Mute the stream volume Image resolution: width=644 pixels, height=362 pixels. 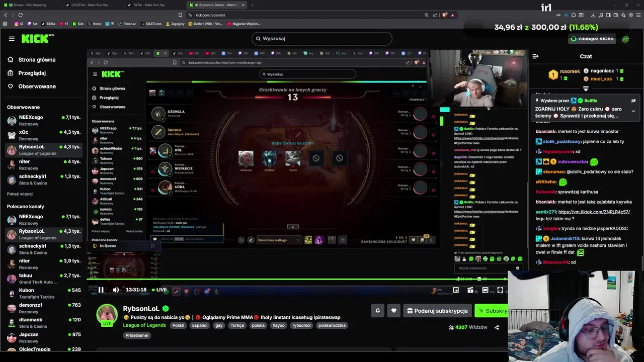(116, 290)
